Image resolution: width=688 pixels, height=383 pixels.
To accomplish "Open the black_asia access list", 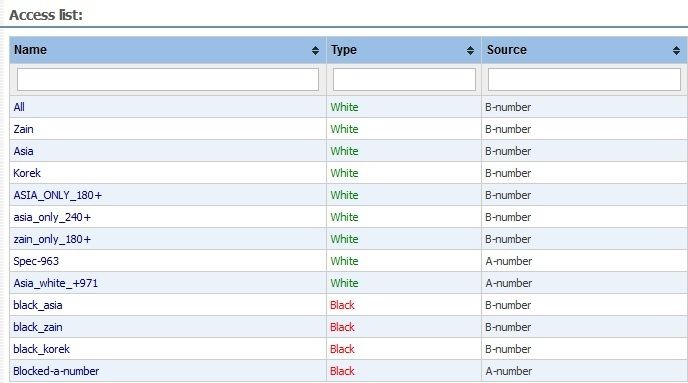I will [38, 305].
